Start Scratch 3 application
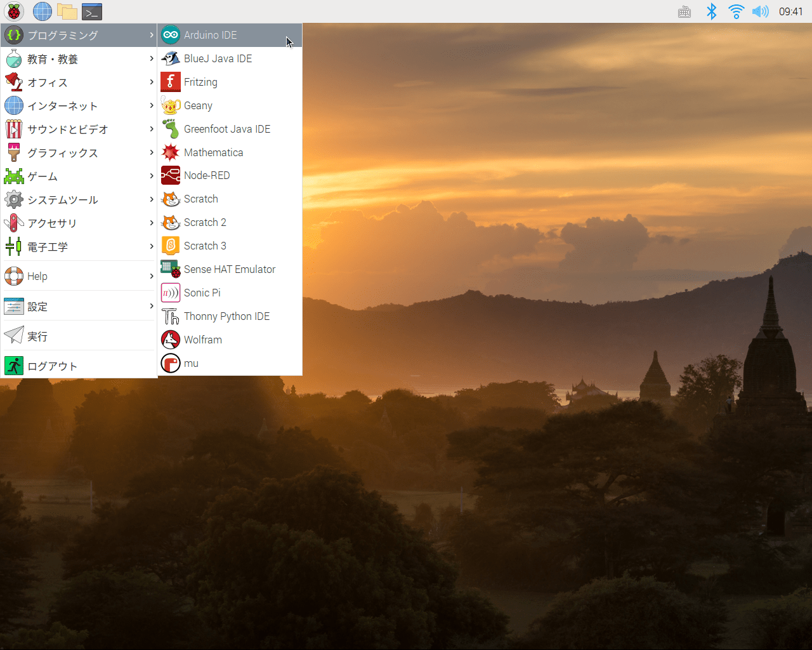The height and width of the screenshot is (650, 812). [205, 246]
